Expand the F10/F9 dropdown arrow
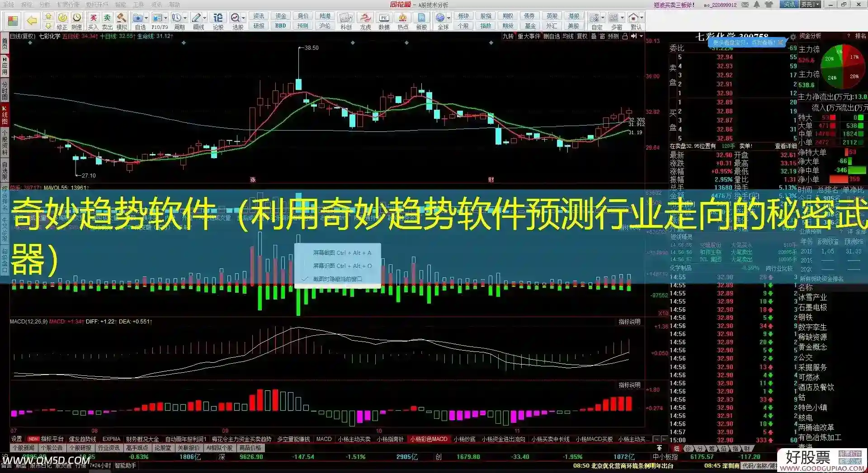Viewport: 868px width, 473px height. [x=166, y=18]
